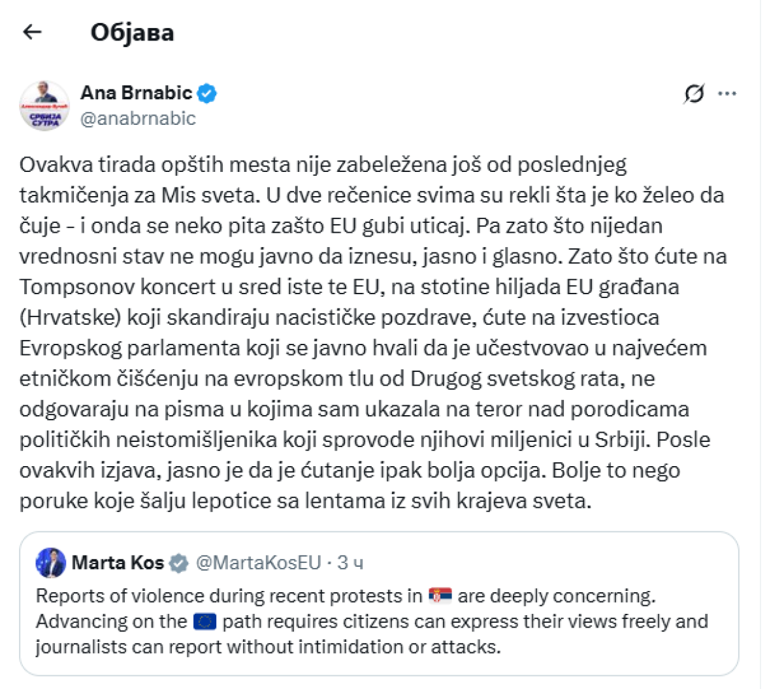This screenshot has width=784, height=689.
Task: Go back using the left arrow
Action: point(32,32)
